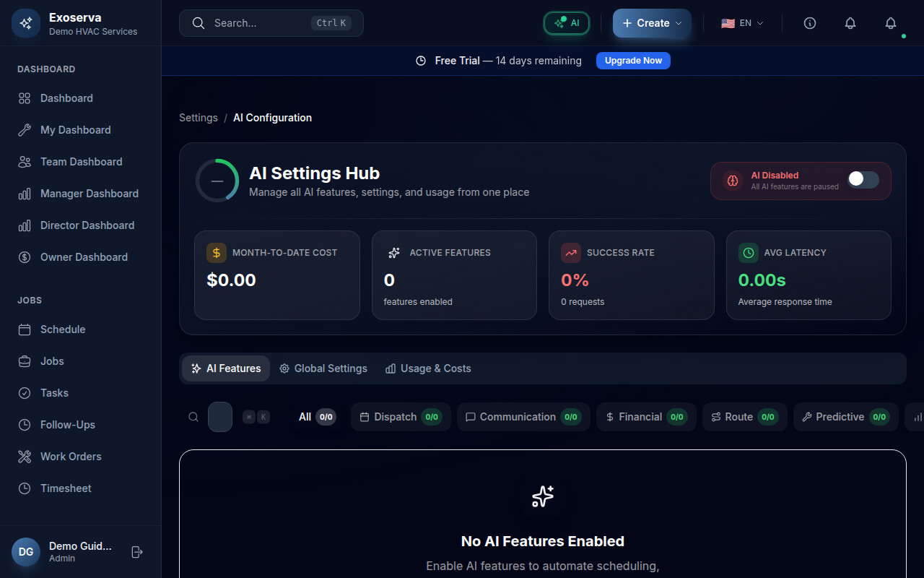Switch to the Global Settings tab
Image resolution: width=924 pixels, height=578 pixels.
coord(323,368)
